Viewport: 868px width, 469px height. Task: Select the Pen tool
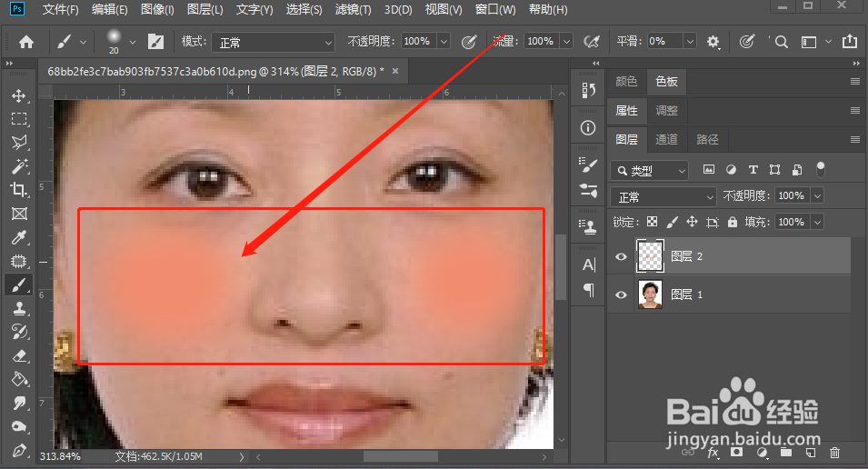click(x=19, y=451)
